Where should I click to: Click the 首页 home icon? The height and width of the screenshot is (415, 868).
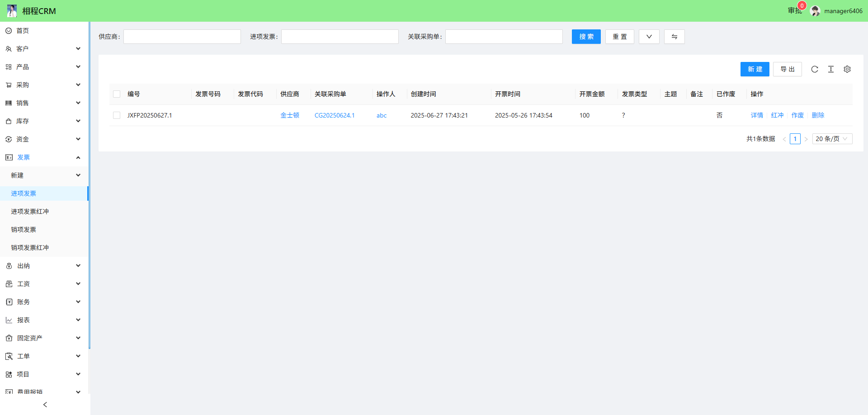(x=9, y=31)
